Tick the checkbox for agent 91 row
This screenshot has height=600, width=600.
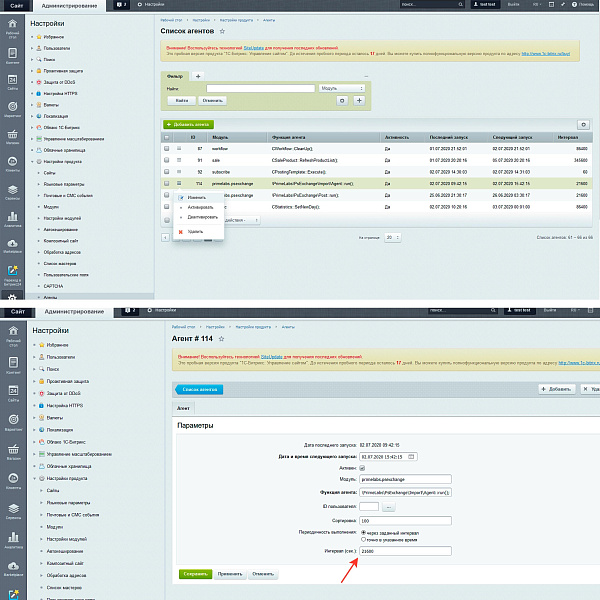pyautogui.click(x=167, y=160)
